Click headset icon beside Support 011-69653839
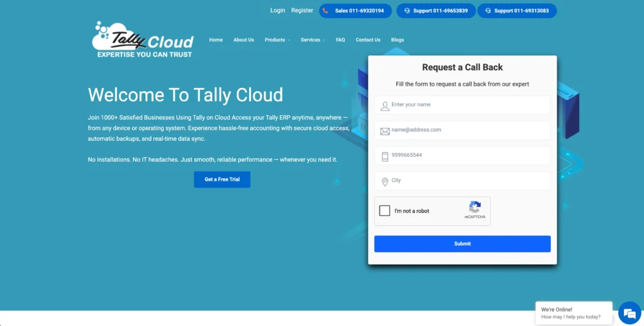 (407, 11)
